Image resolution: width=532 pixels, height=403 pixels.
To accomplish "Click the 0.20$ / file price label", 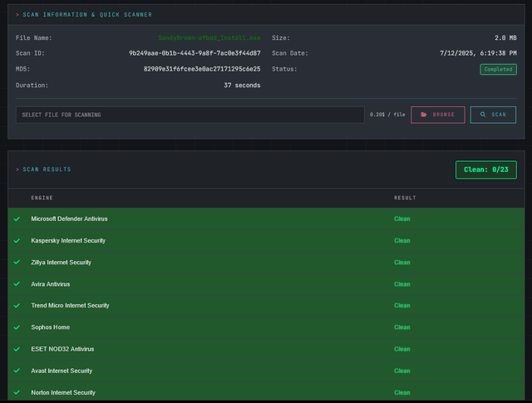I will click(387, 115).
